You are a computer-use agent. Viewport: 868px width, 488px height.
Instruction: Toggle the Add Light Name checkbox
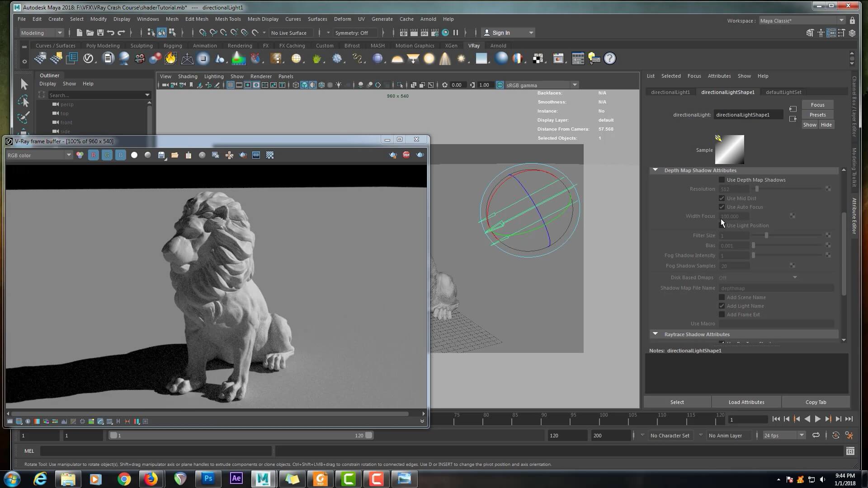(722, 306)
